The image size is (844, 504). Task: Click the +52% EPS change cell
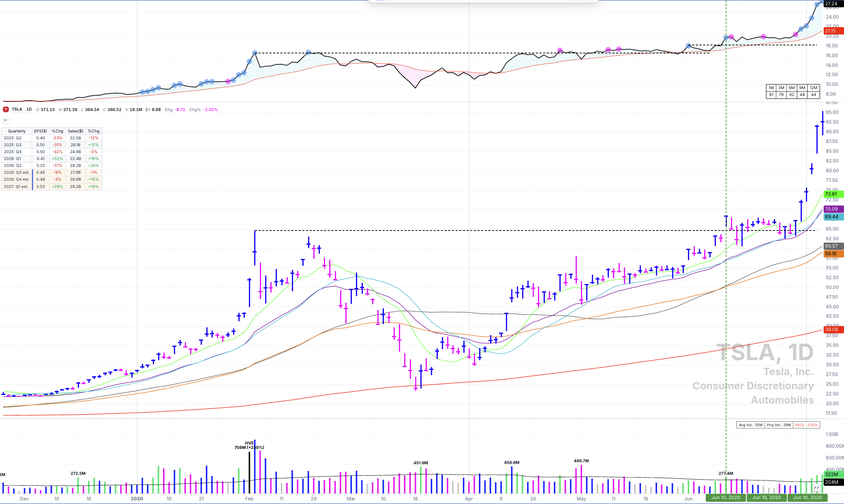click(57, 159)
